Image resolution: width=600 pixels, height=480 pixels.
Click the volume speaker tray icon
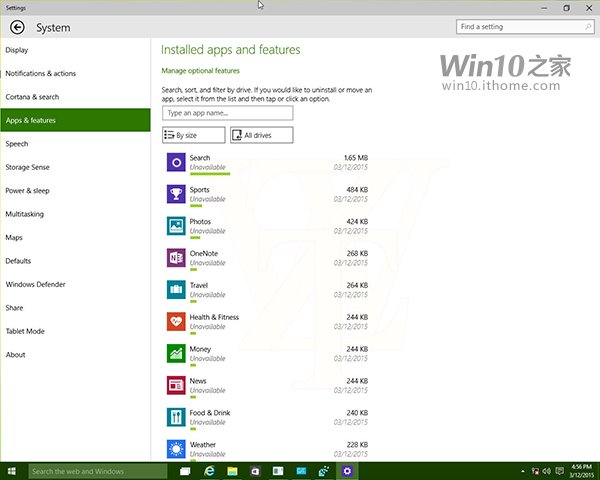pos(546,471)
